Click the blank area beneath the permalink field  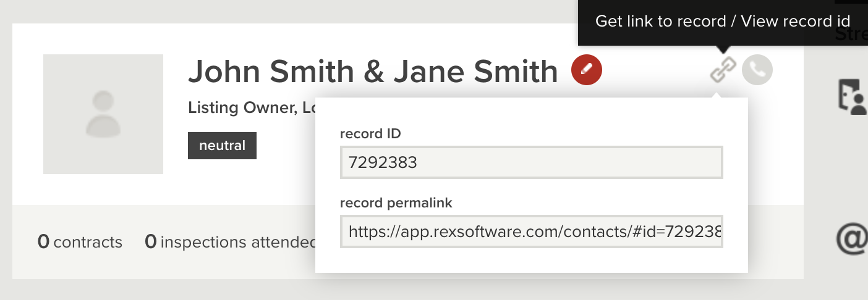point(531,260)
